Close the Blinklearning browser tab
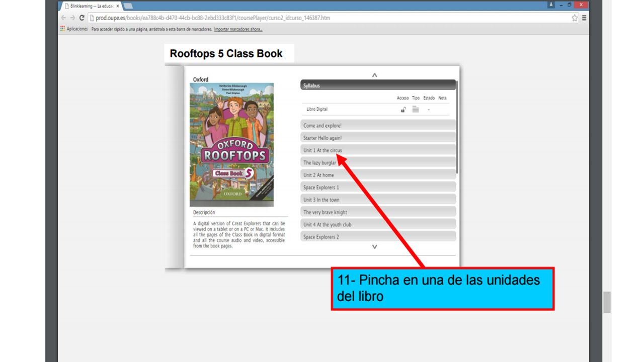Screen dimensions: 644x362 pyautogui.click(x=118, y=6)
